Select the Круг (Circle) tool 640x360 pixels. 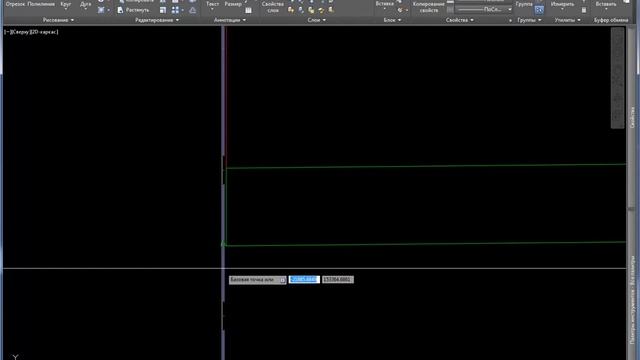point(65,4)
